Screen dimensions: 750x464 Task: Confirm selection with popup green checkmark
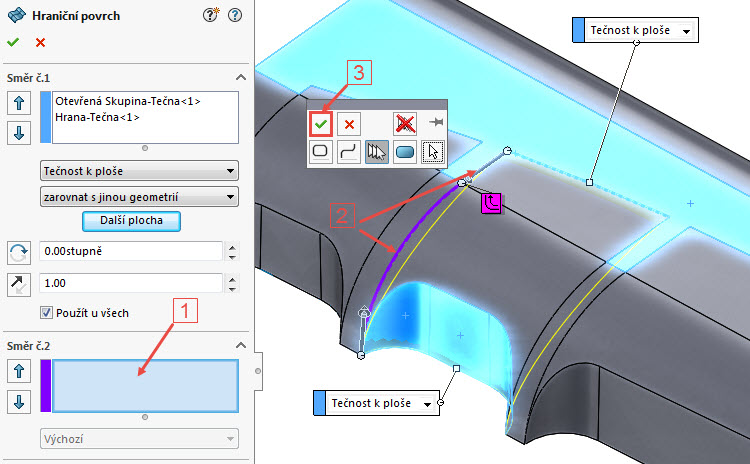(320, 124)
